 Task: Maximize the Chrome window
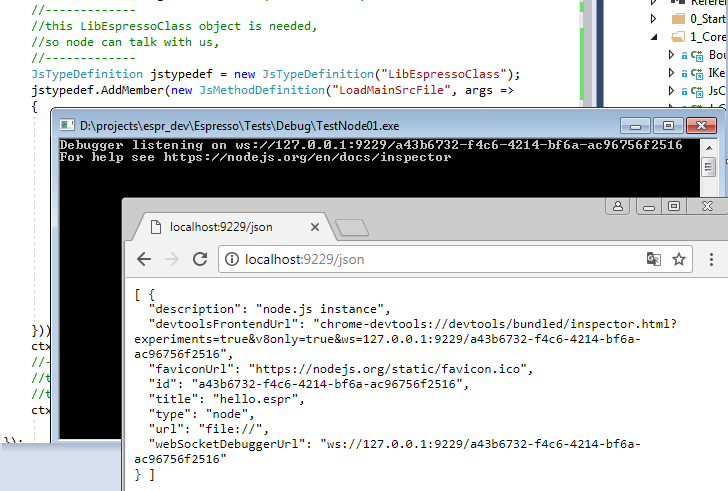coord(674,206)
